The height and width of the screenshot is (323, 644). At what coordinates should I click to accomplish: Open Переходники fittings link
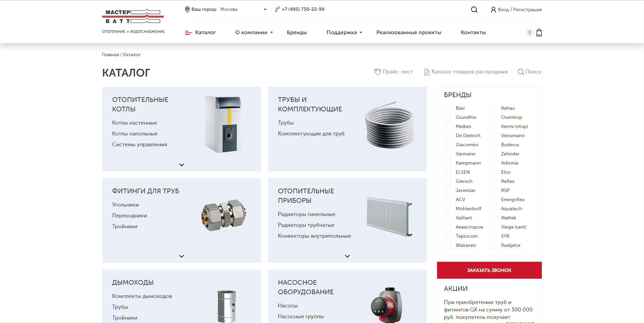click(130, 216)
